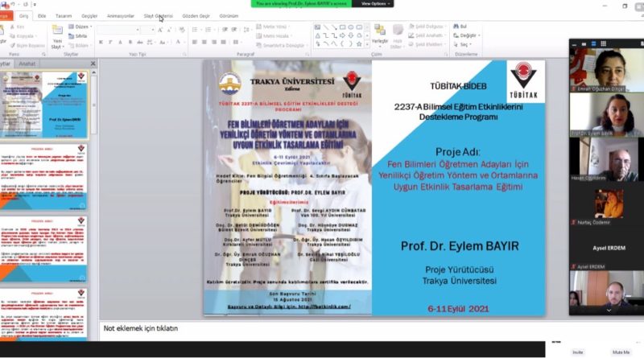Select the second slide thumbnail Projenin Amacı

point(43,176)
